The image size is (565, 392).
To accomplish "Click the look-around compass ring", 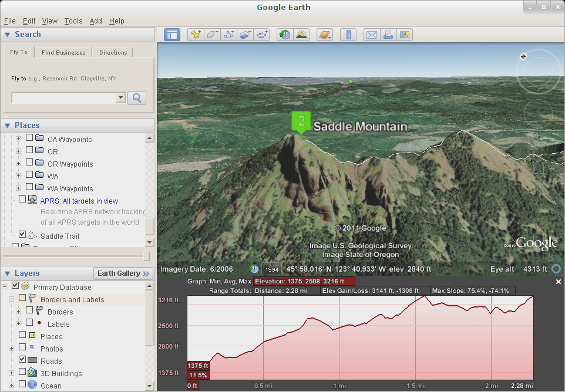I will tap(538, 72).
